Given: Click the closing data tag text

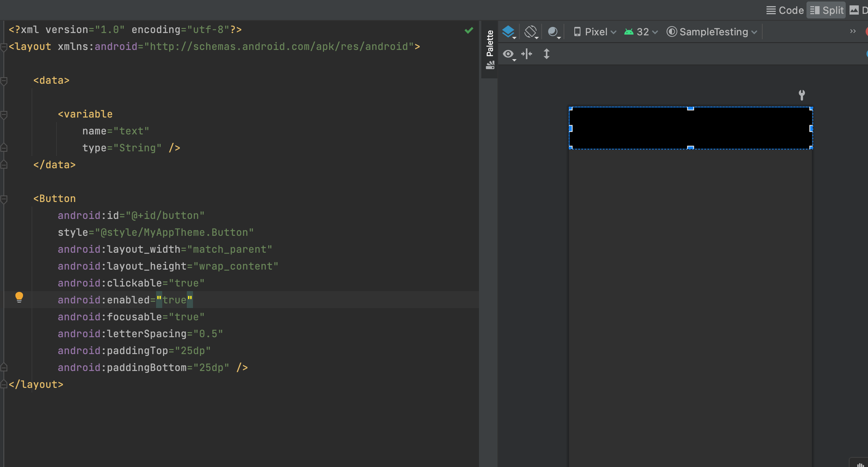Looking at the screenshot, I should coord(55,165).
